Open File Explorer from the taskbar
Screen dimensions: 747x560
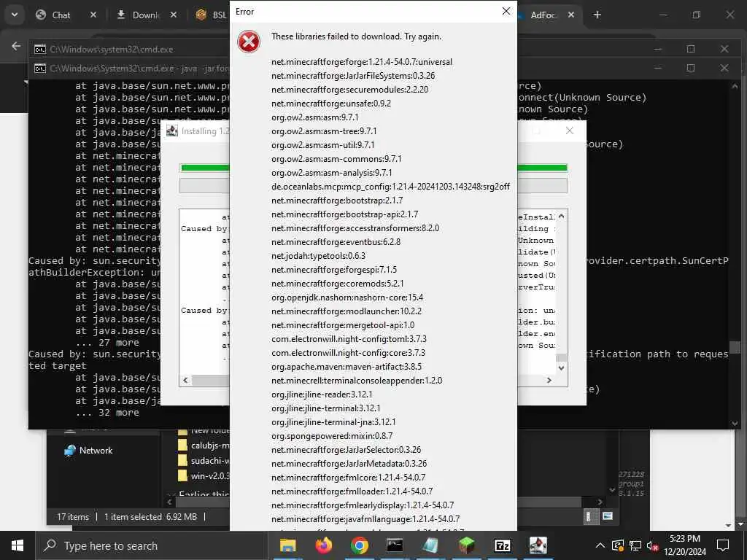287,545
